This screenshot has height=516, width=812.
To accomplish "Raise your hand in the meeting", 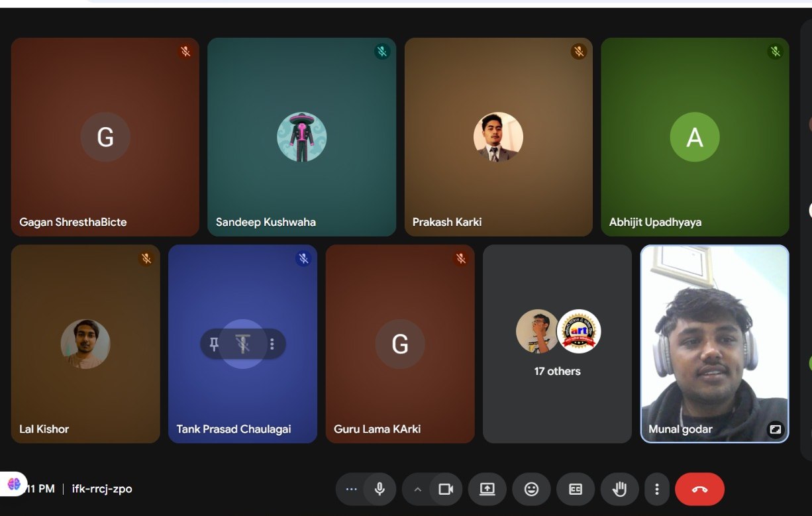I will (x=619, y=490).
